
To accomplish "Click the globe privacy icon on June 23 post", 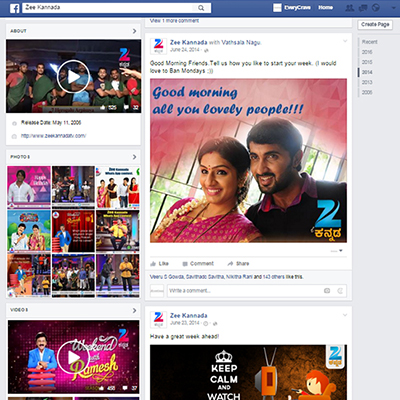I will pyautogui.click(x=215, y=323).
